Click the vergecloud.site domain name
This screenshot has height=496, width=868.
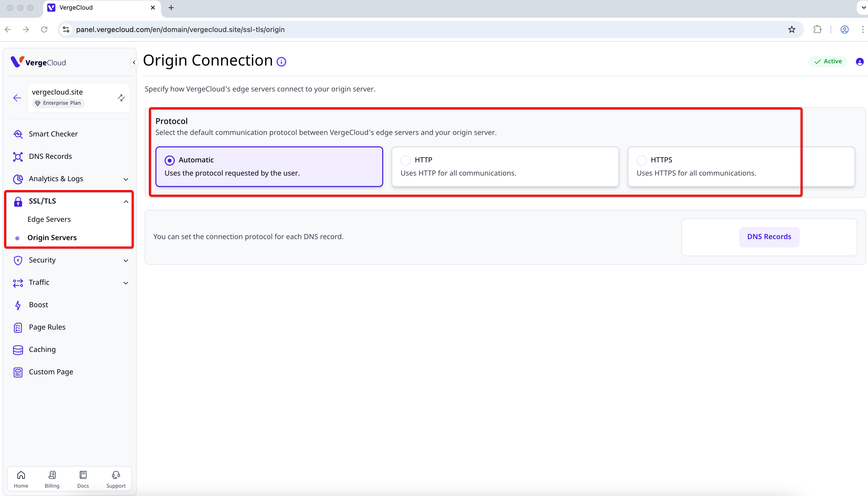pos(58,92)
